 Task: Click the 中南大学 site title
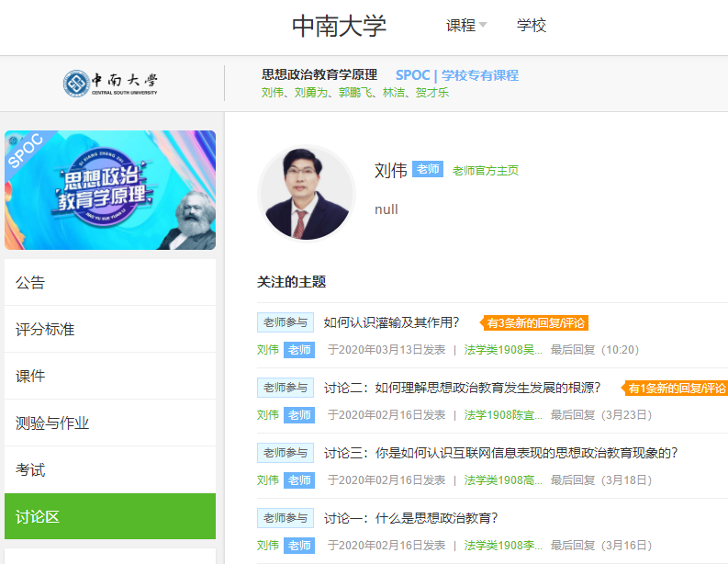pyautogui.click(x=339, y=26)
